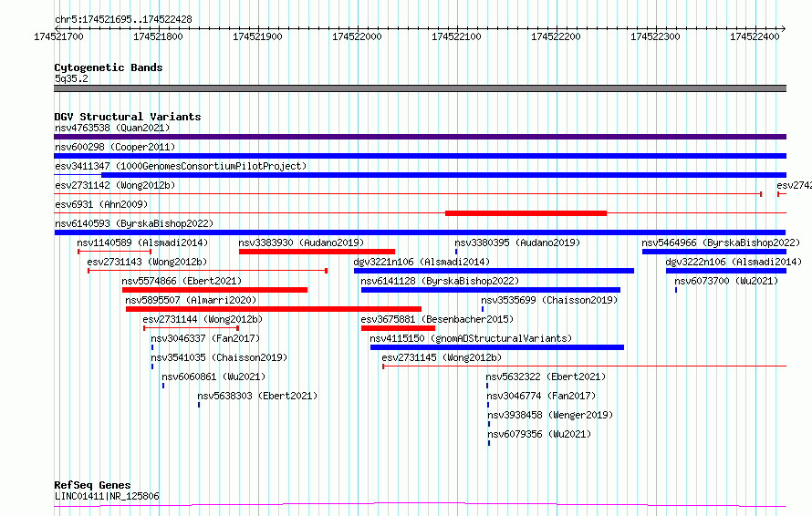Click the chr5:174521695..174522428 region label
812x516 pixels.
pos(123,19)
